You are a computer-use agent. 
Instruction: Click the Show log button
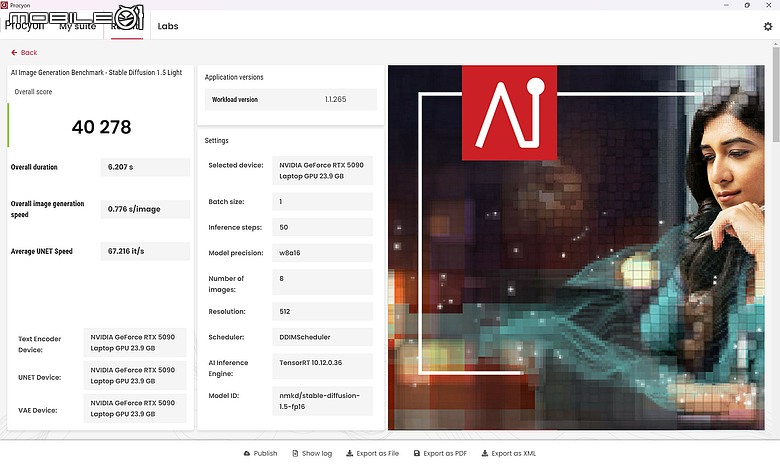pyautogui.click(x=312, y=453)
